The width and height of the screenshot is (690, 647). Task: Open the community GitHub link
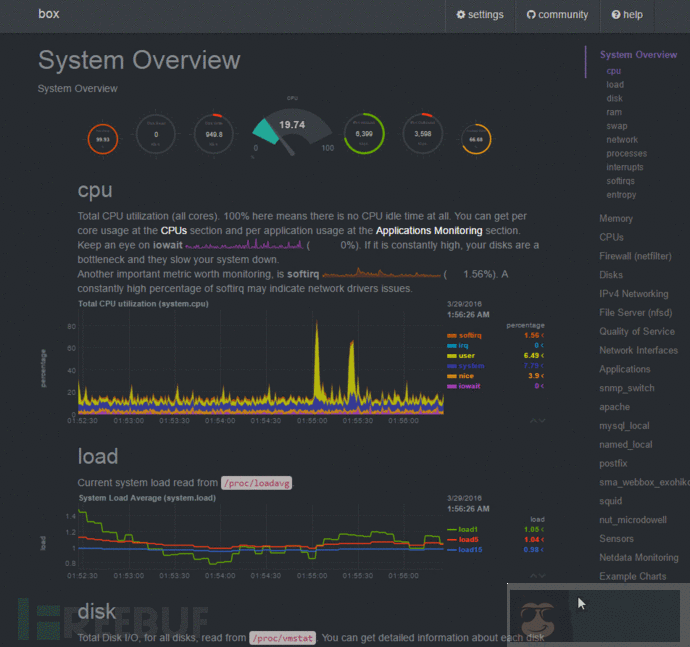[557, 15]
